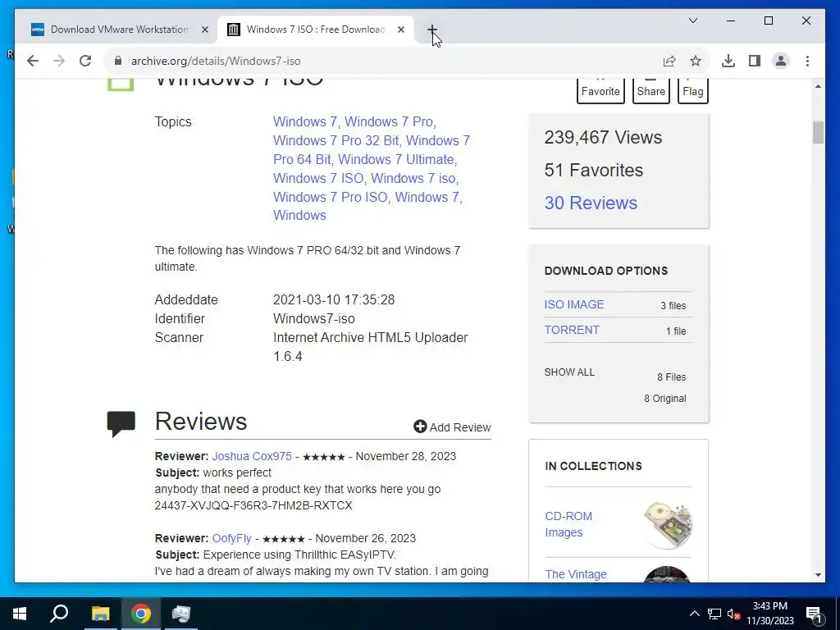840x630 pixels.
Task: Share this page icon in address bar
Action: point(669,61)
